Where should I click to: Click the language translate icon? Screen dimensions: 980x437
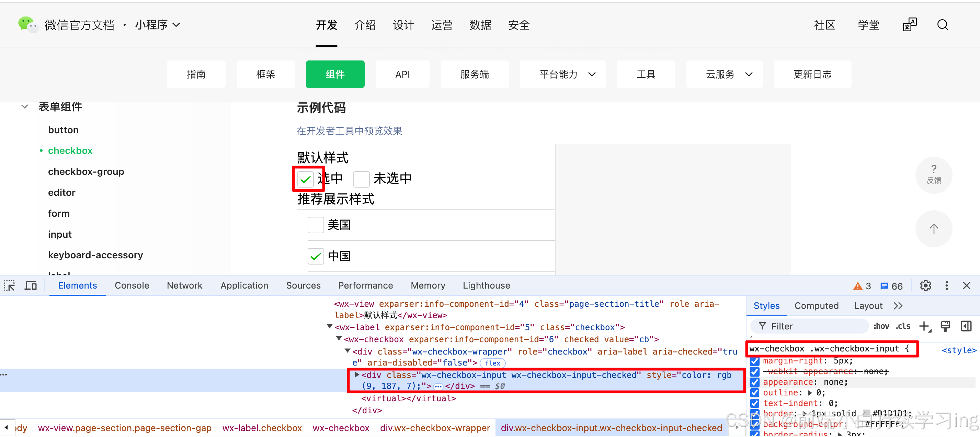point(910,25)
